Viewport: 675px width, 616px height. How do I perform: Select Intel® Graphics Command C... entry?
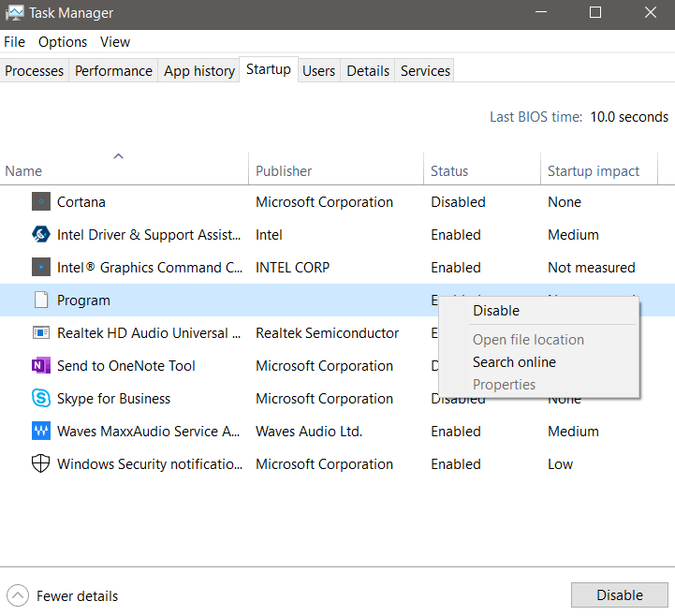coord(150,268)
